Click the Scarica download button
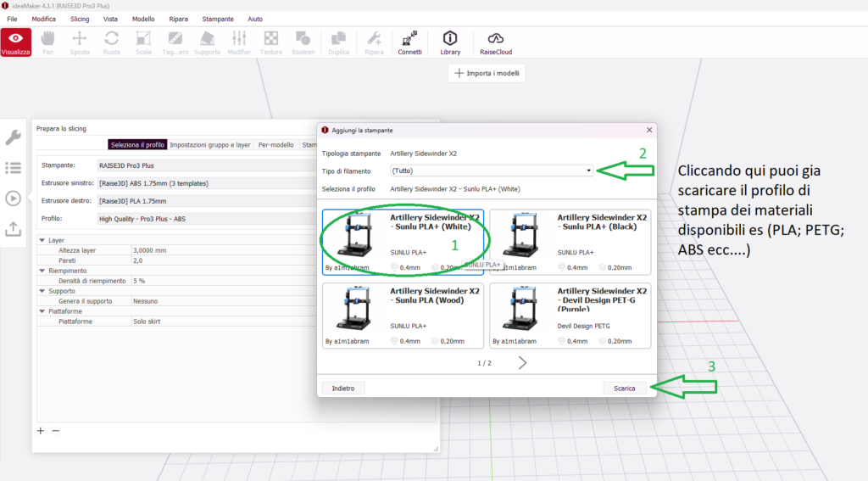Screen dimensions: 868x481 (x=625, y=389)
